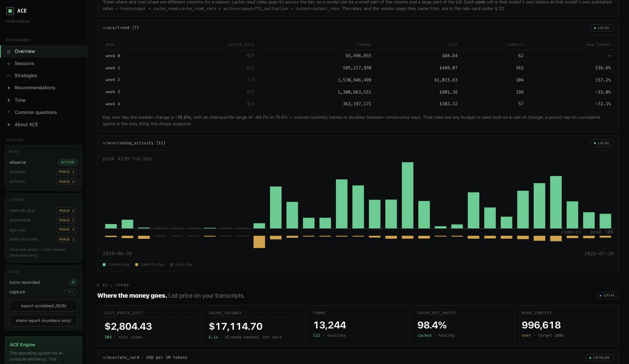Click the CACHE_HIT_RATIO 98.4% card

(462, 325)
